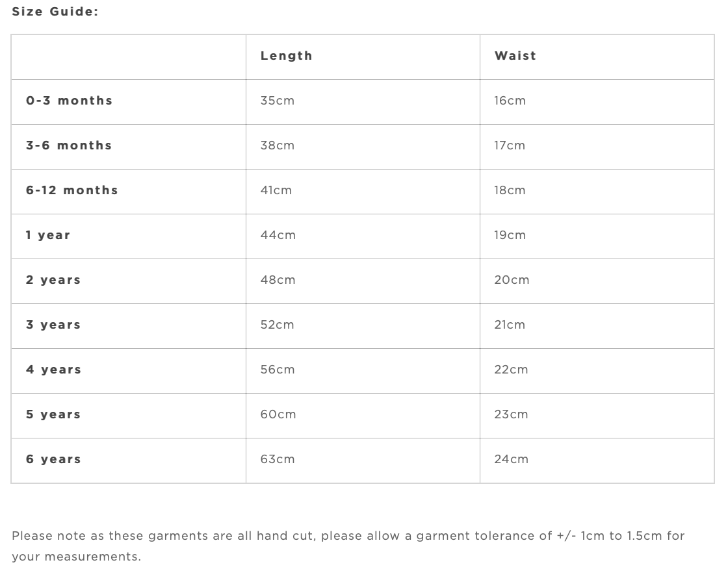Click the 6-12 months row label
728x582 pixels.
pyautogui.click(x=72, y=190)
